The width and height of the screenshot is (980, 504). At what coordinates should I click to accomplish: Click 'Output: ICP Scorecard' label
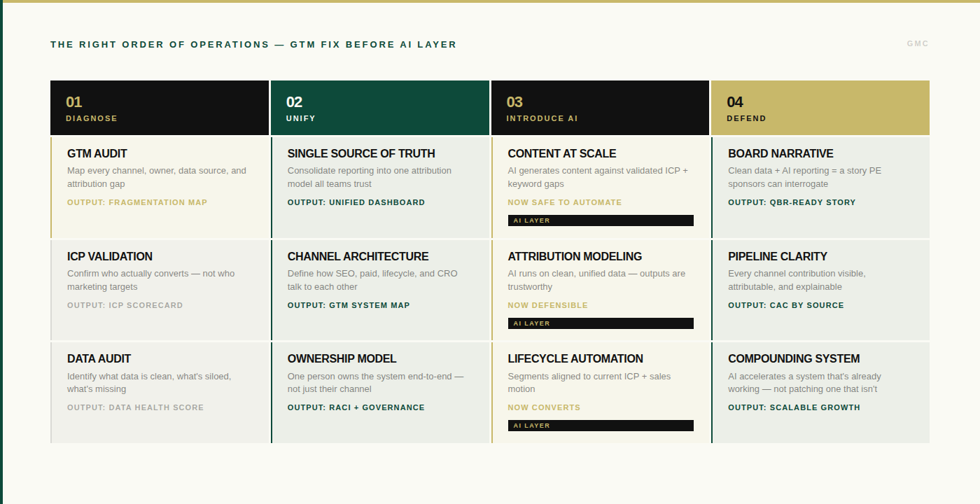[125, 305]
